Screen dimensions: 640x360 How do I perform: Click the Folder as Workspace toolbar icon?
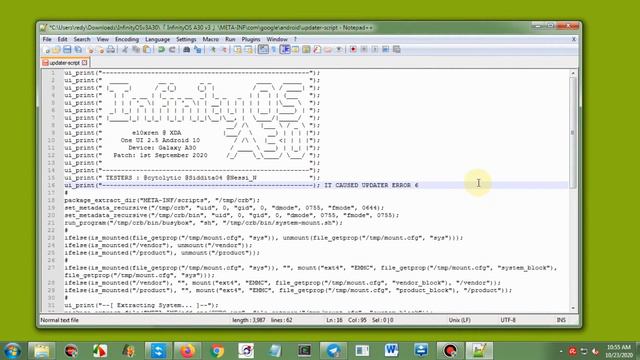(328, 50)
